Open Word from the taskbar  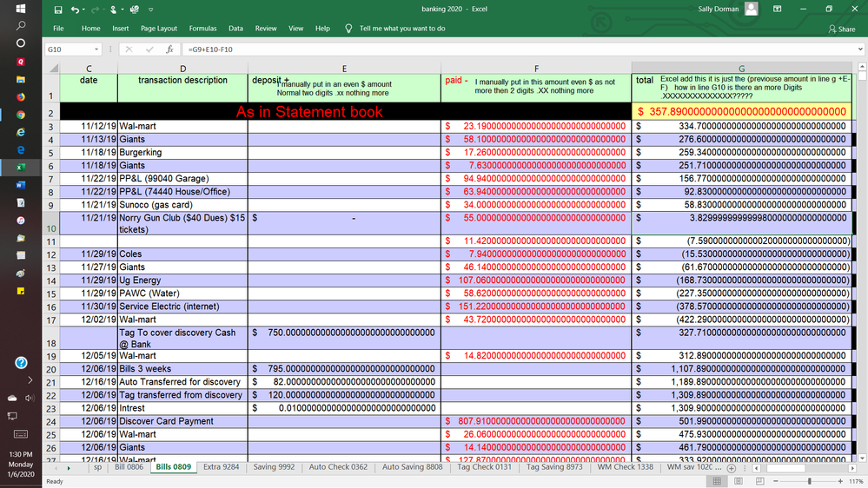click(x=21, y=185)
